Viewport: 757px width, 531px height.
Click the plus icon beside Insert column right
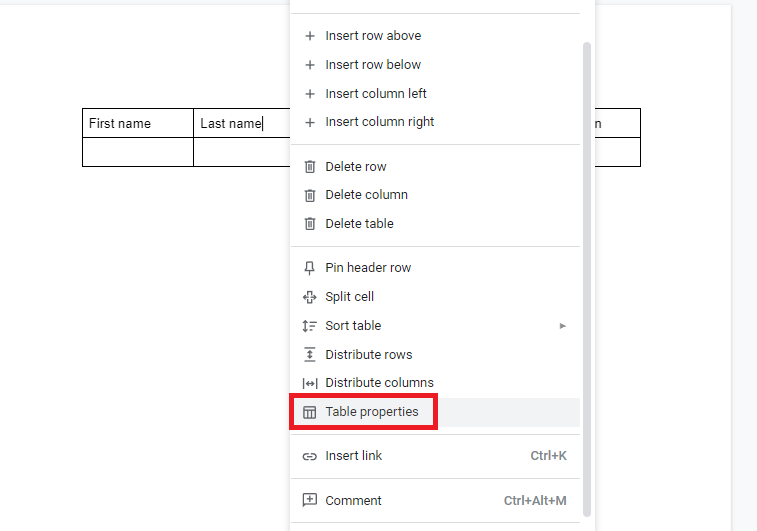[x=310, y=123]
